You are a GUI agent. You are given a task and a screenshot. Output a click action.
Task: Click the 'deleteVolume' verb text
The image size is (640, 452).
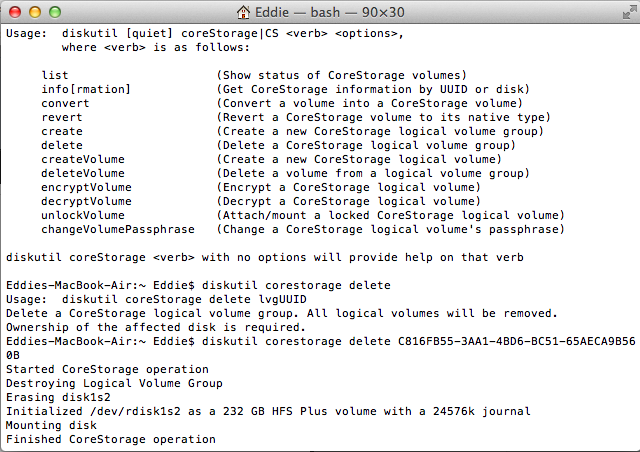click(83, 173)
